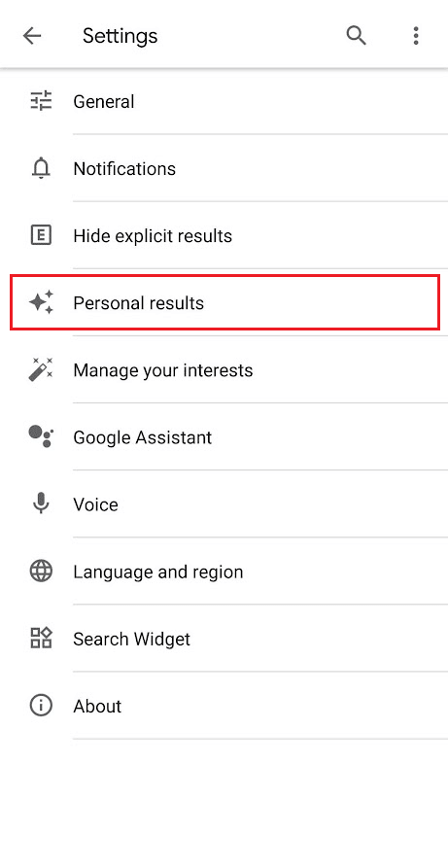This screenshot has height=868, width=448.
Task: Click the Search Widget icon
Action: tap(41, 639)
